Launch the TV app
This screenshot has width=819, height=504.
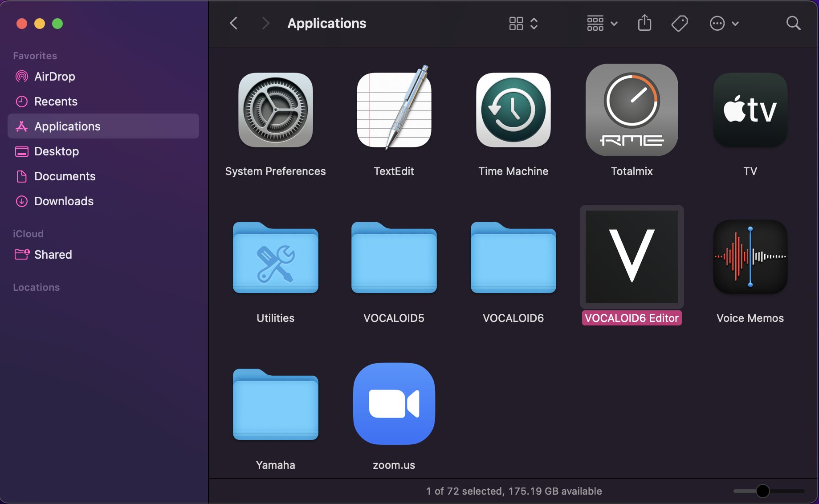750,110
